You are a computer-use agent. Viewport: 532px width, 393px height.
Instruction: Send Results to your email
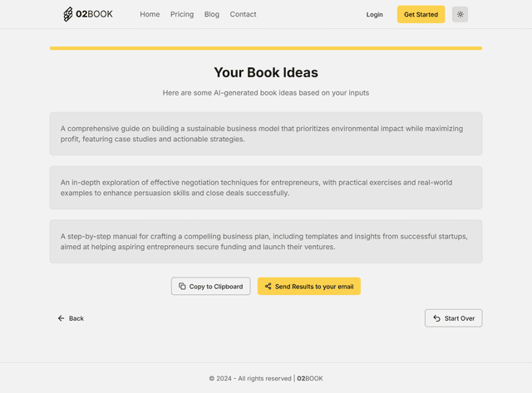click(313, 287)
